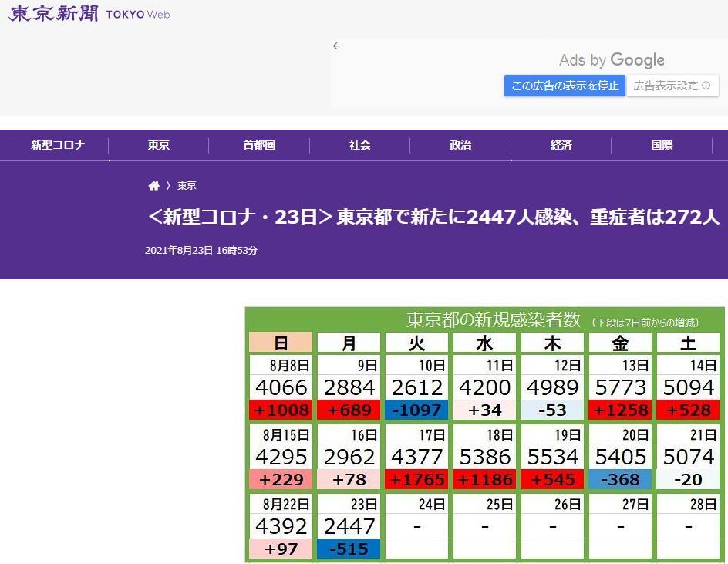The height and width of the screenshot is (564, 728).
Task: Click the 東京 breadcrumb link
Action: pos(187,186)
